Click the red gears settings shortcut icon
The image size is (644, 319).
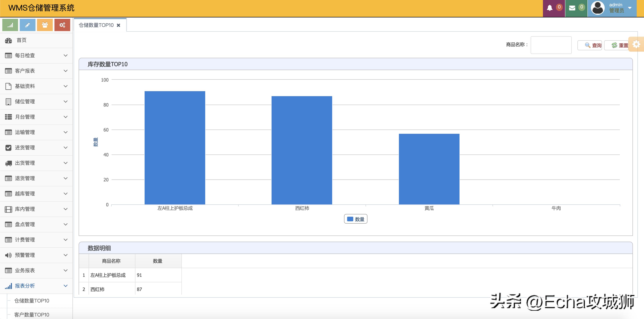coord(62,25)
